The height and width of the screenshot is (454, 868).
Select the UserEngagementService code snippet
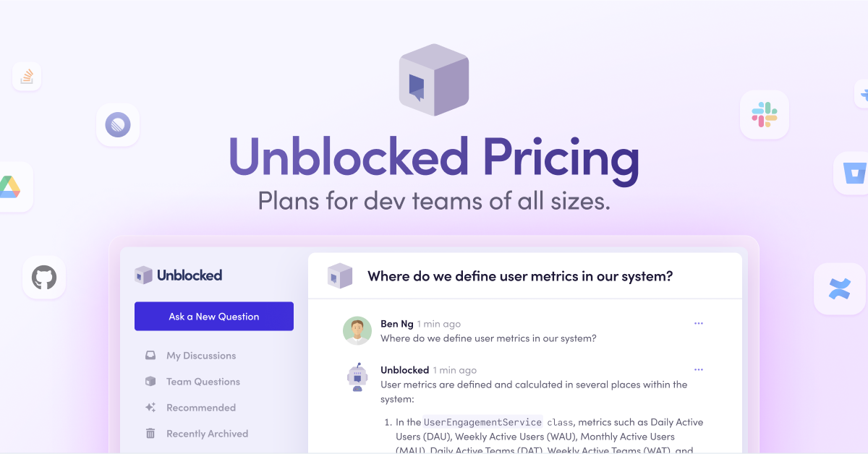pos(482,421)
